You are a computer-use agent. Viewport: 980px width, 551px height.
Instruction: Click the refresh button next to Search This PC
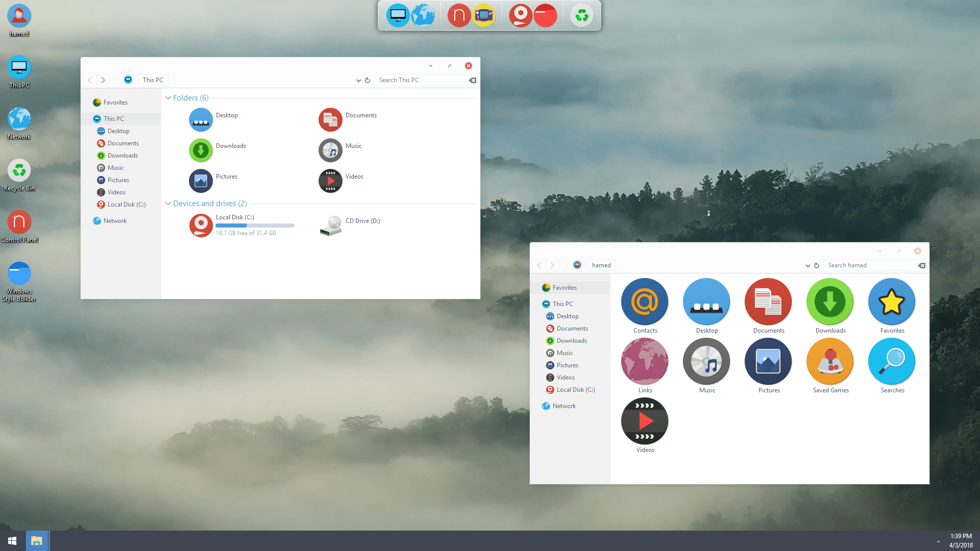(367, 80)
